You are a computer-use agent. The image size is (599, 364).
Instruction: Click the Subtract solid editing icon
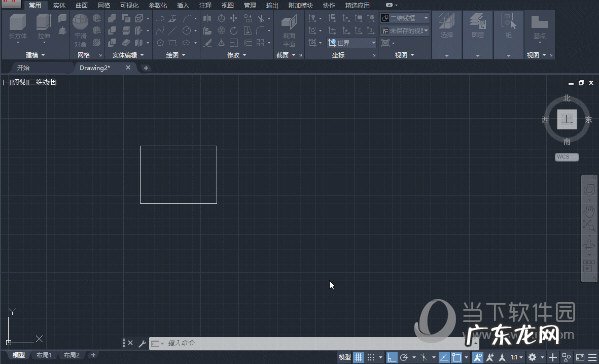point(112,30)
